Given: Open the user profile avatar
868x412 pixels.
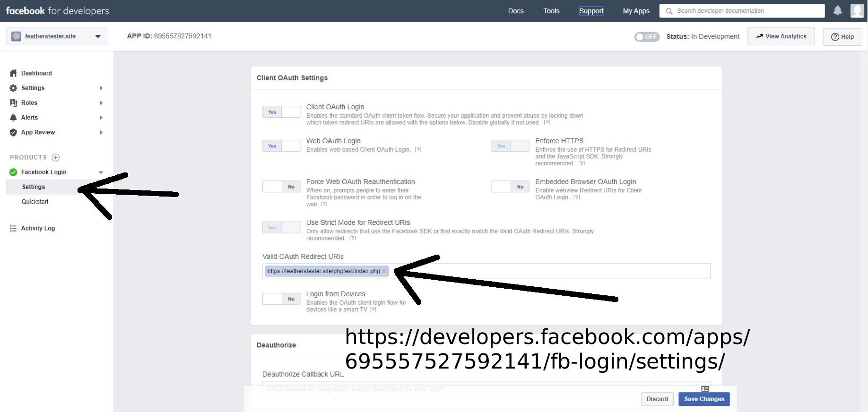Looking at the screenshot, I should (x=857, y=10).
